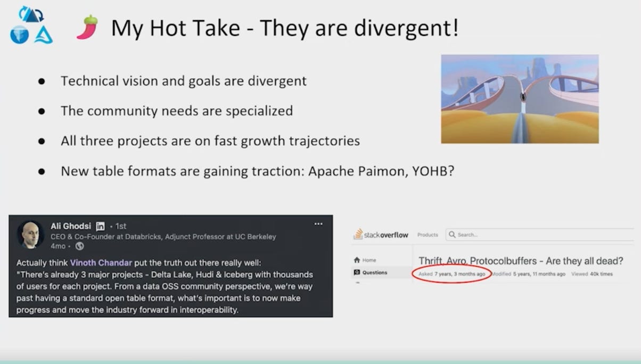Screen dimensions: 641x364
Task: Click the Home icon in the Stack Overflow sidebar
Action: [357, 260]
